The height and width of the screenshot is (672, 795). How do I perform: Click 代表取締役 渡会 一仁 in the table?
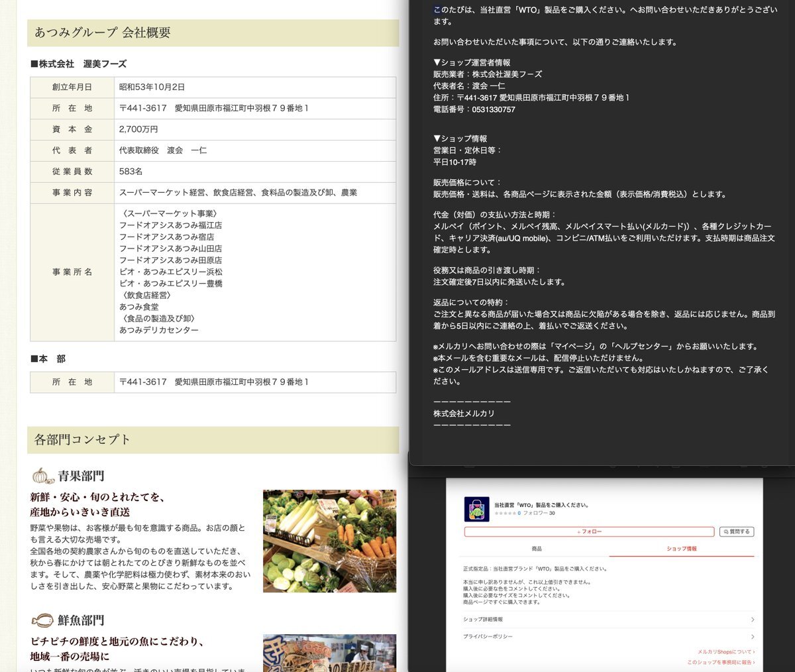(163, 150)
